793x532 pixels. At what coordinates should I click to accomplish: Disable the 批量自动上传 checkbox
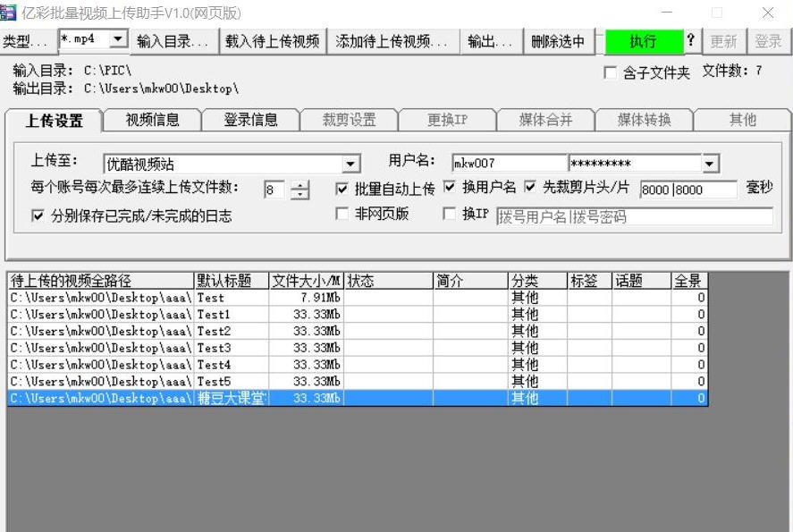342,189
